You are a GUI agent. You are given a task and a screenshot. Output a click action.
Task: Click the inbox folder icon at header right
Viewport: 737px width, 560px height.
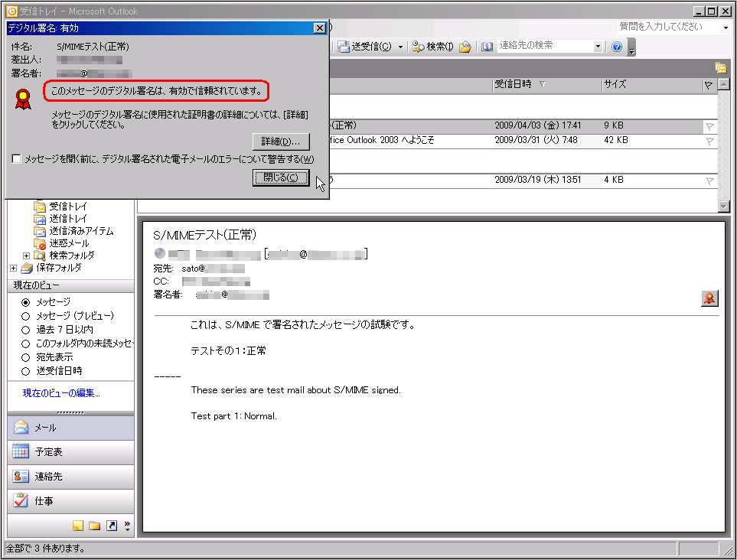click(x=721, y=68)
